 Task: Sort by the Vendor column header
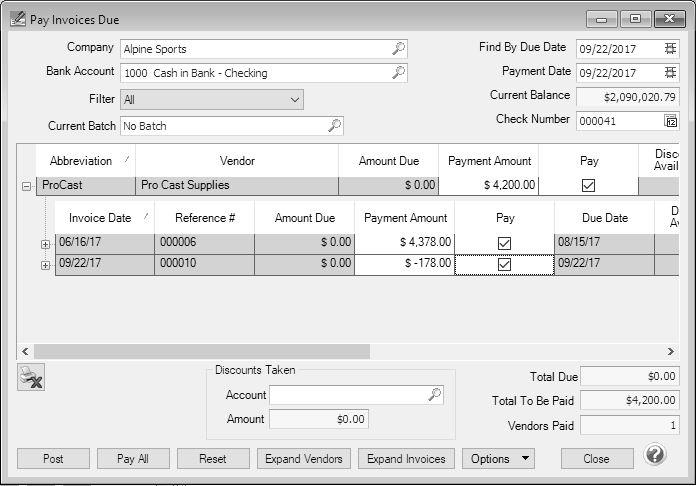pos(237,161)
